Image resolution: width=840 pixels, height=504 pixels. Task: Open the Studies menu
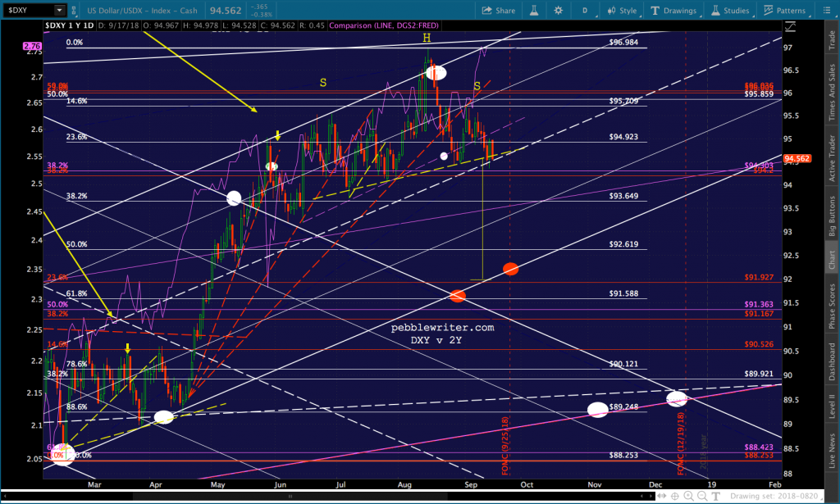coord(730,10)
